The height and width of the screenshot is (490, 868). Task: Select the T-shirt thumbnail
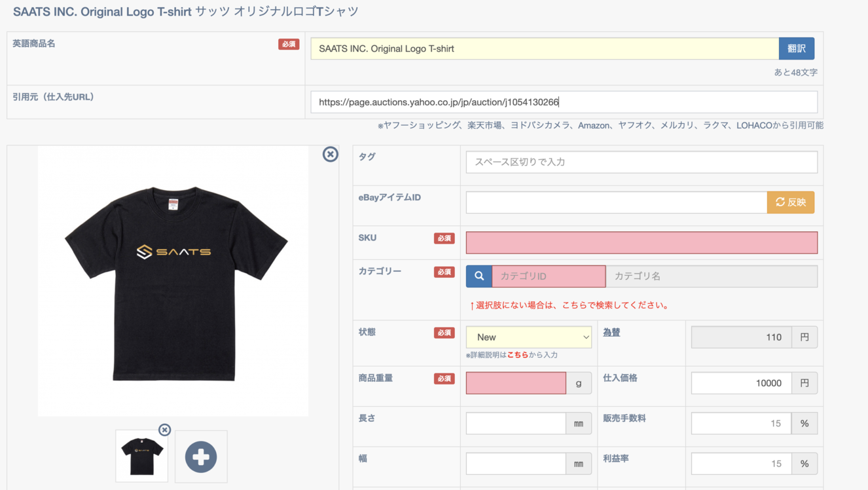coord(142,457)
